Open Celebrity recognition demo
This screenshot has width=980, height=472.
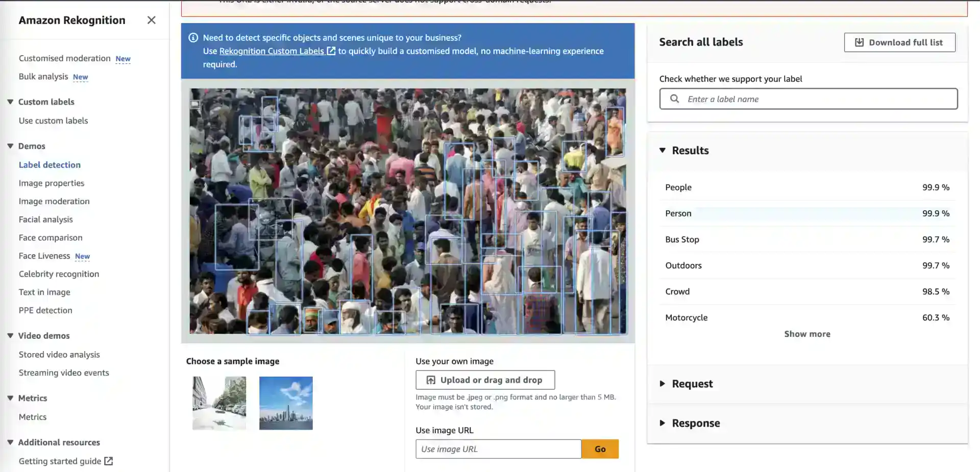tap(59, 274)
